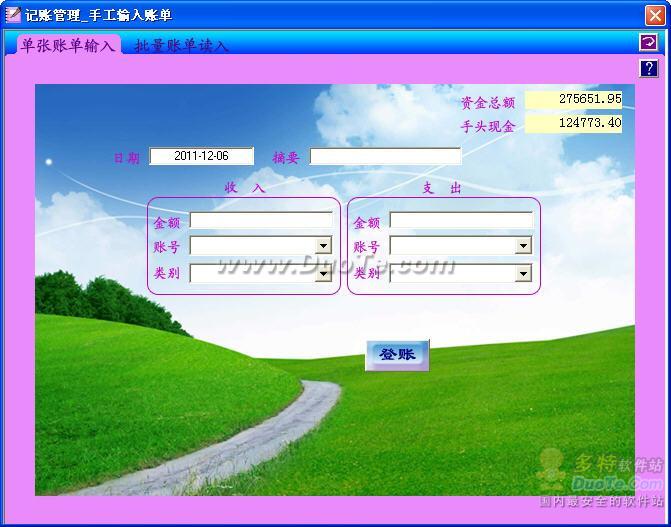Image resolution: width=671 pixels, height=527 pixels.
Task: Click the 摘要 summary input field
Action: pos(386,156)
